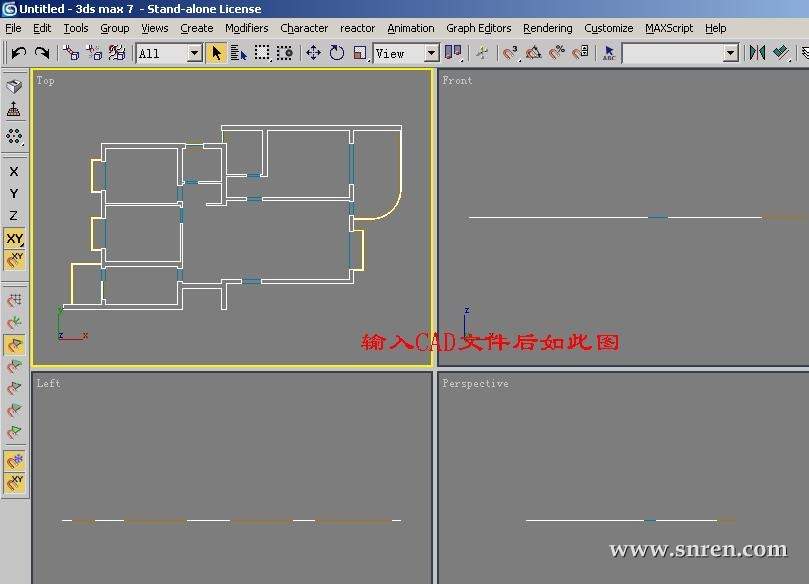The height and width of the screenshot is (584, 809).
Task: Click the cube icon atop left toolbar
Action: click(x=14, y=86)
